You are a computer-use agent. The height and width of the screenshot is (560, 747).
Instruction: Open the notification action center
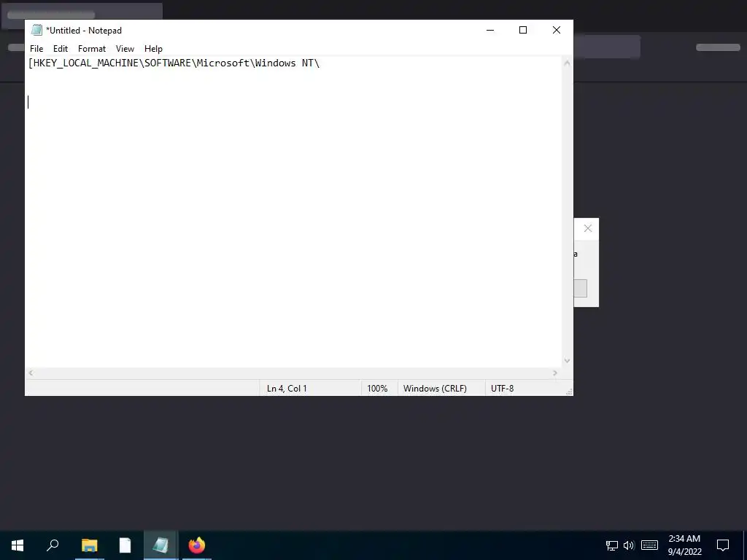coord(723,545)
